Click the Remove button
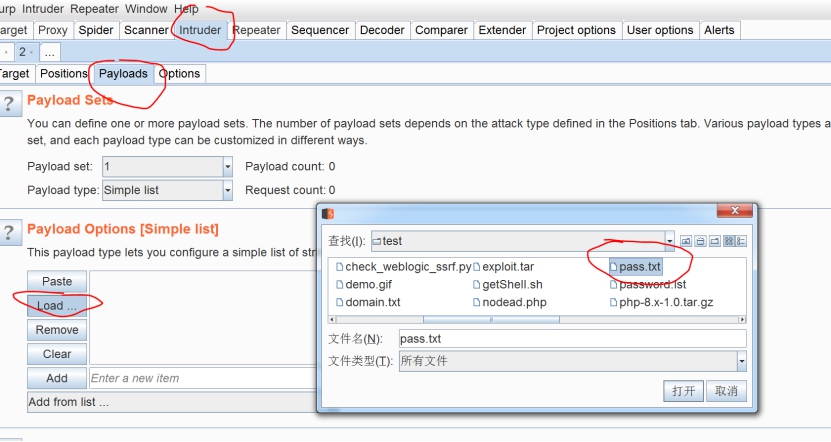The height and width of the screenshot is (442, 831). (x=57, y=330)
